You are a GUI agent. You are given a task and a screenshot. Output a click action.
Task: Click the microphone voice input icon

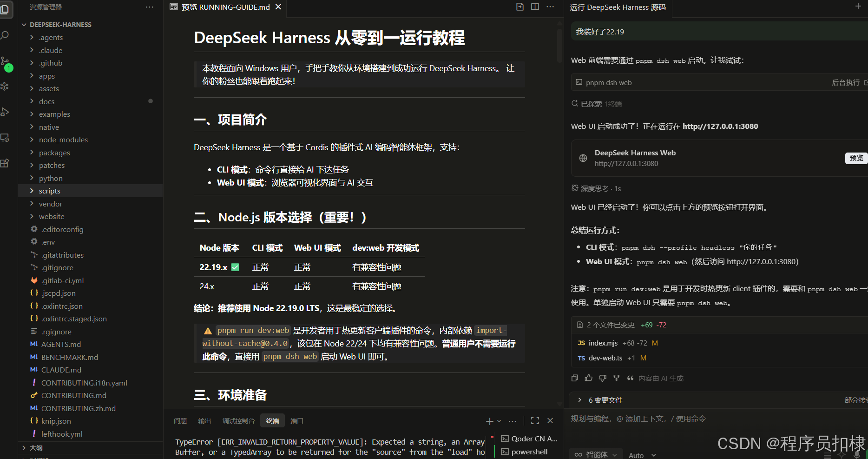point(857,455)
